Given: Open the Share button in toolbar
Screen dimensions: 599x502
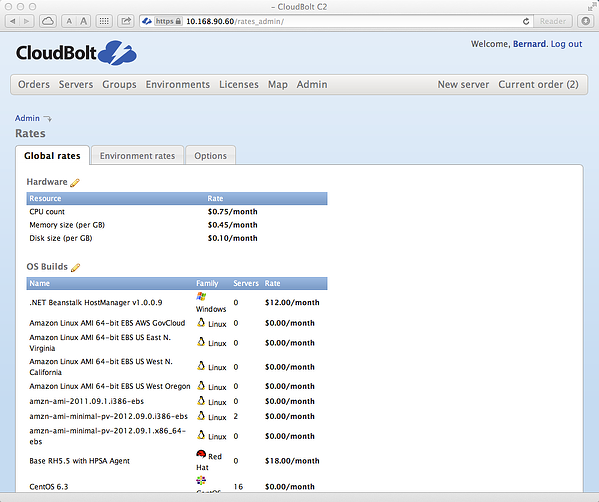Looking at the screenshot, I should 126,21.
